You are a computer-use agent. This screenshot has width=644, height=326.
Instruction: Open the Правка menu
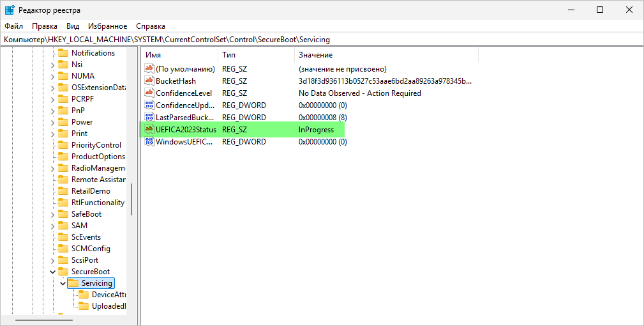(x=44, y=26)
